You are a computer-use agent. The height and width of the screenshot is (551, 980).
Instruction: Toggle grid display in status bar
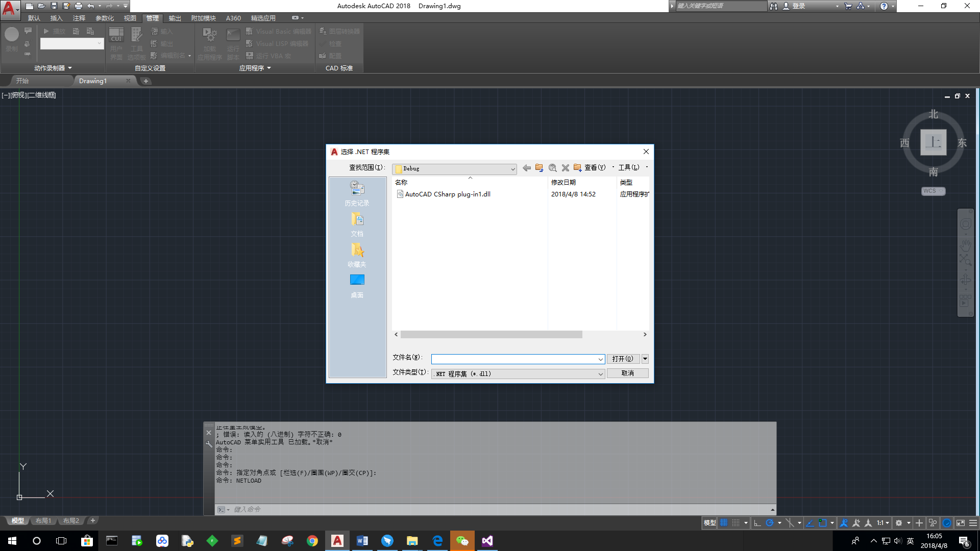724,523
